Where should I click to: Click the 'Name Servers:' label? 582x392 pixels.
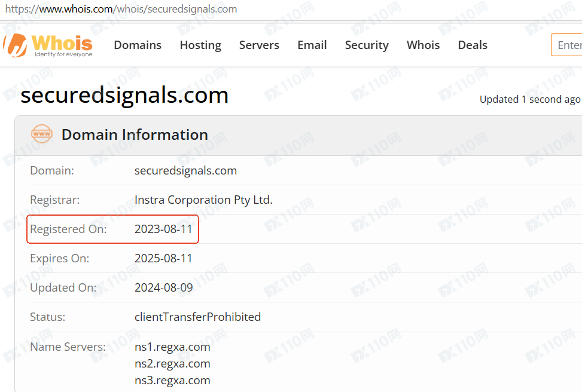tap(68, 347)
